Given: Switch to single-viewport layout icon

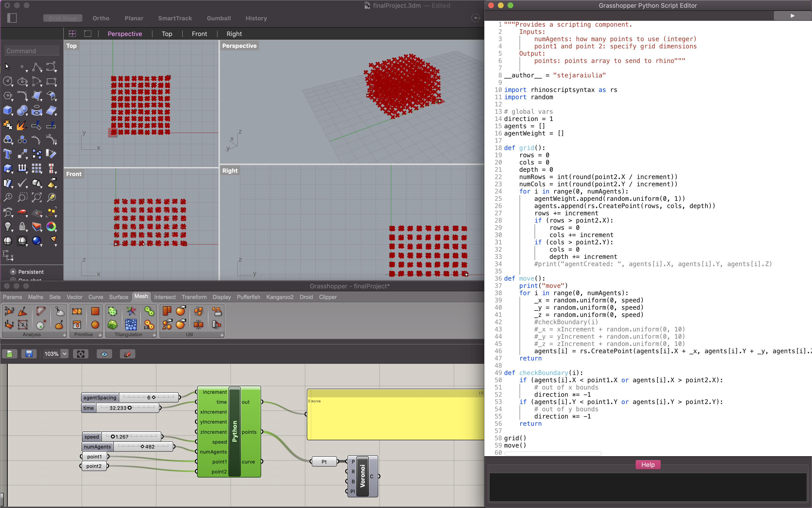Looking at the screenshot, I should tap(87, 34).
